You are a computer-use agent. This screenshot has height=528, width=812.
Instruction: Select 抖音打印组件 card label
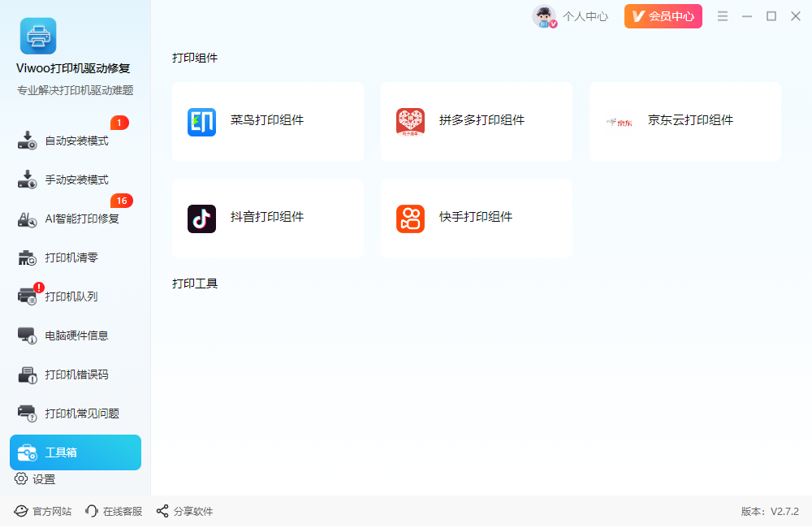[x=267, y=217]
